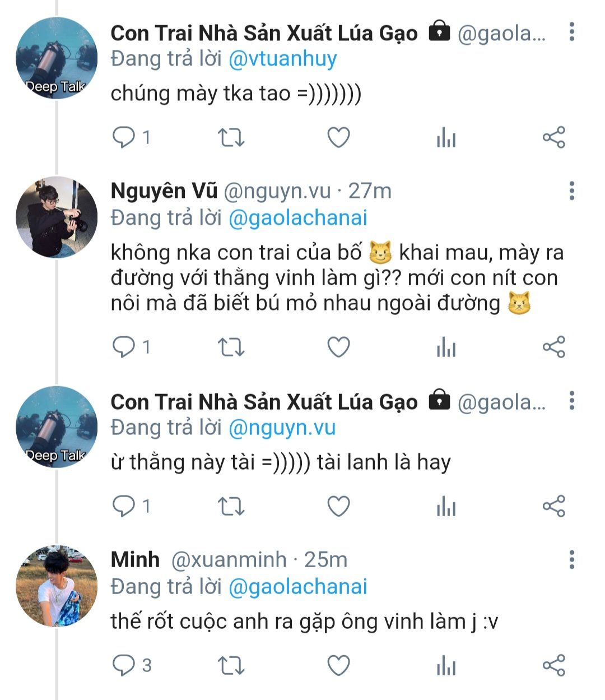Open more options on first tweet
605x700 pixels.
tap(571, 32)
